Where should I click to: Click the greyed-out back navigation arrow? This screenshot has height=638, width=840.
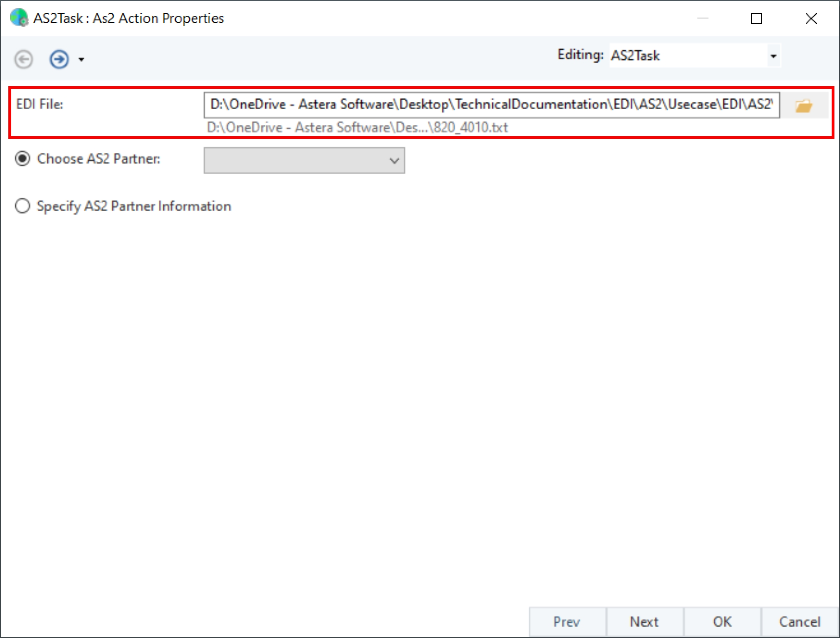[x=24, y=59]
